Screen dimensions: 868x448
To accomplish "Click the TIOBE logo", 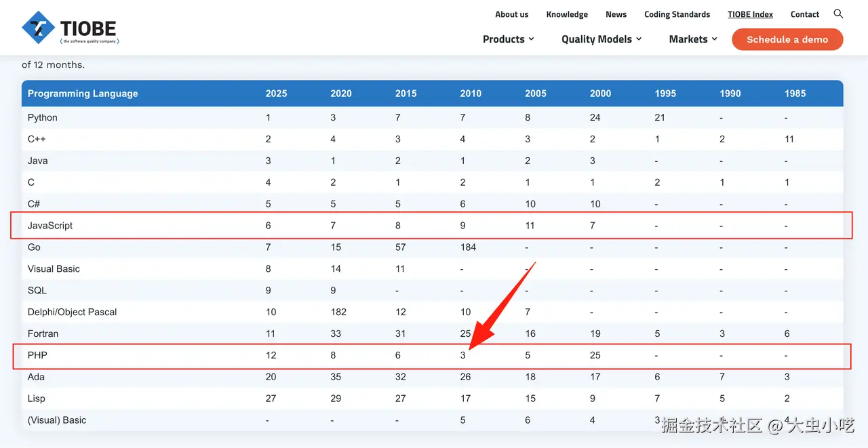I will [70, 28].
